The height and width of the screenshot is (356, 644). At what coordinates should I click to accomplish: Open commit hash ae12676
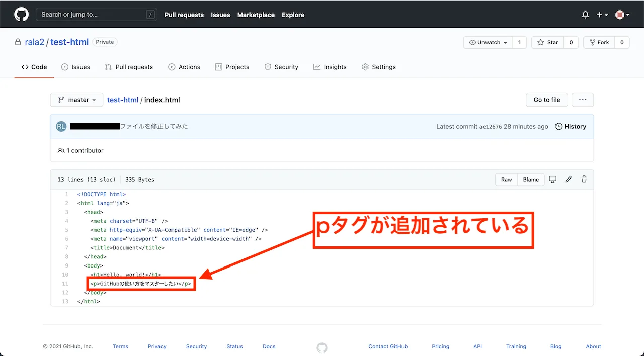click(x=491, y=127)
